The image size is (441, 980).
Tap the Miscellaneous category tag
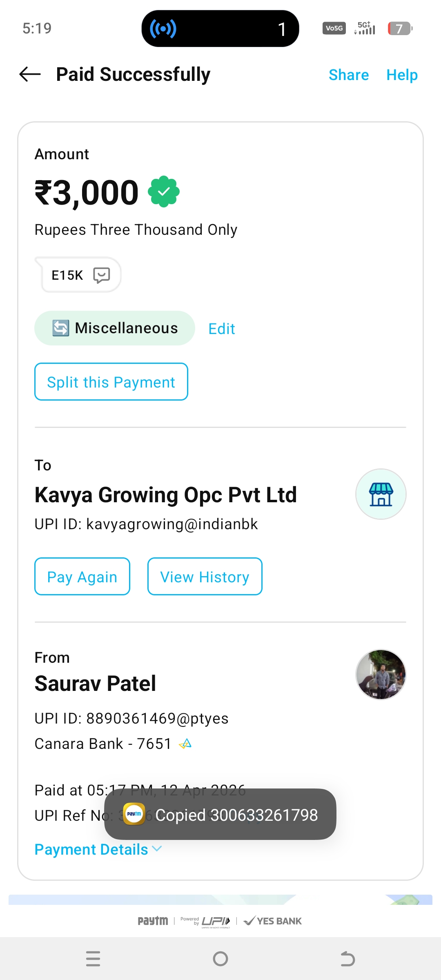115,328
